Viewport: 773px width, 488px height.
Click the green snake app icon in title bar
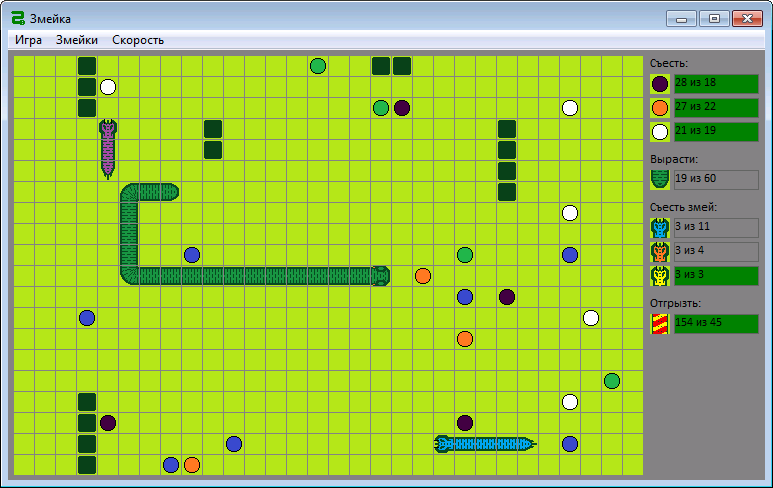pyautogui.click(x=18, y=18)
